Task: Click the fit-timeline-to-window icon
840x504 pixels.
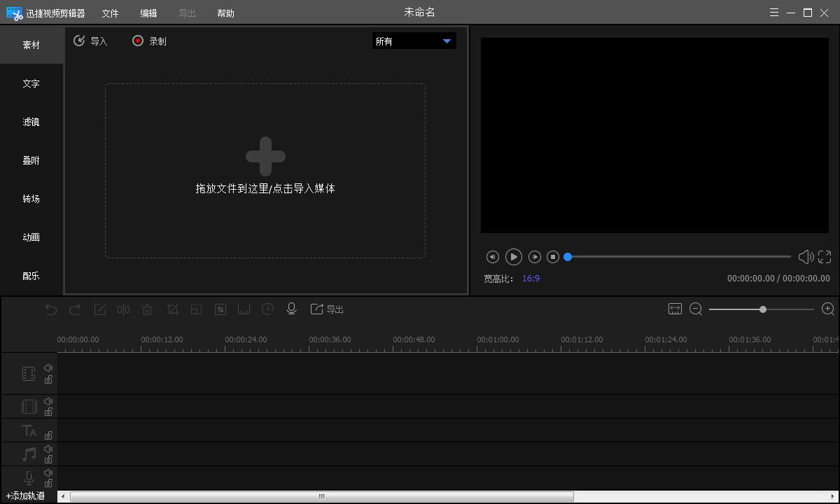Action: click(x=675, y=309)
